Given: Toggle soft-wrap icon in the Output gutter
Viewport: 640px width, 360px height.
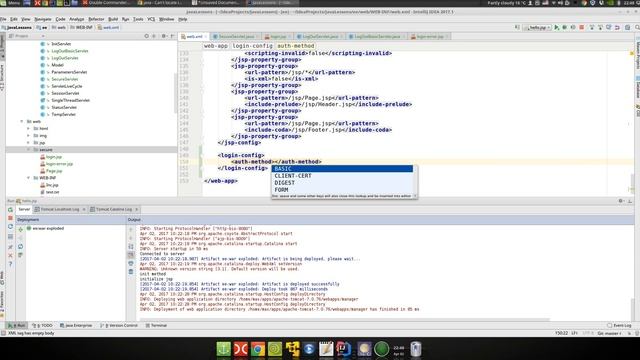Looking at the screenshot, I should pyautogui.click(x=131, y=247).
